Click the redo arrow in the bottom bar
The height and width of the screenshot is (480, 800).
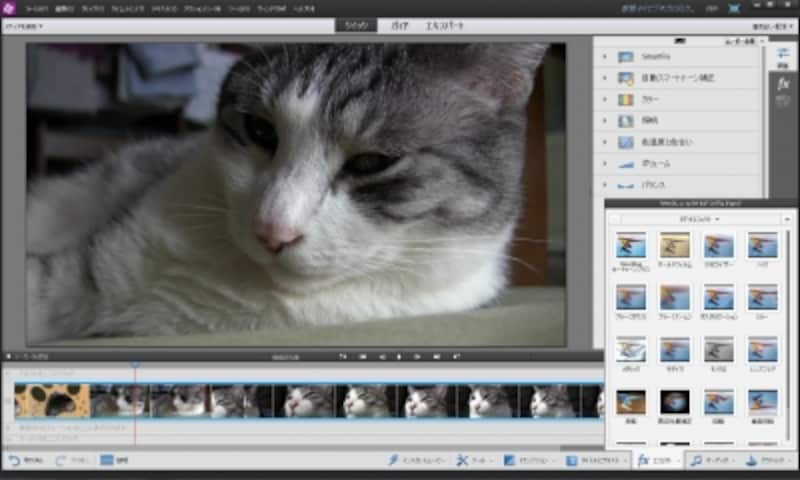coord(61,460)
